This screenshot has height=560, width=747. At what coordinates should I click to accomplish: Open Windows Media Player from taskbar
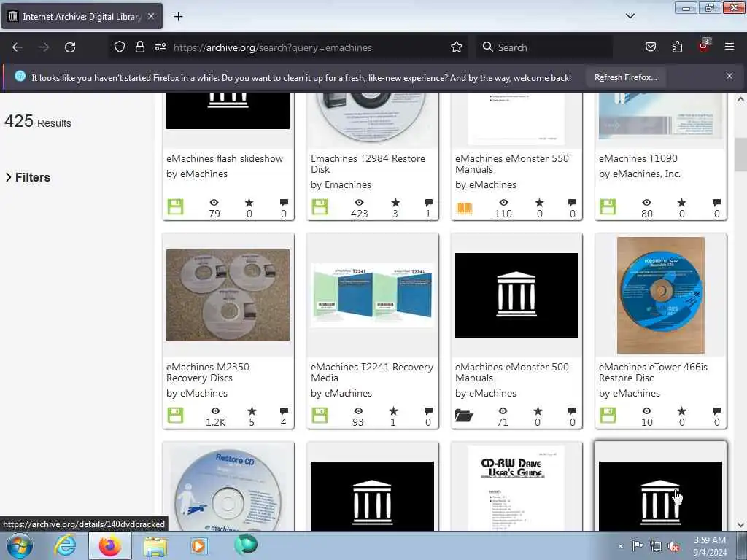click(198, 545)
